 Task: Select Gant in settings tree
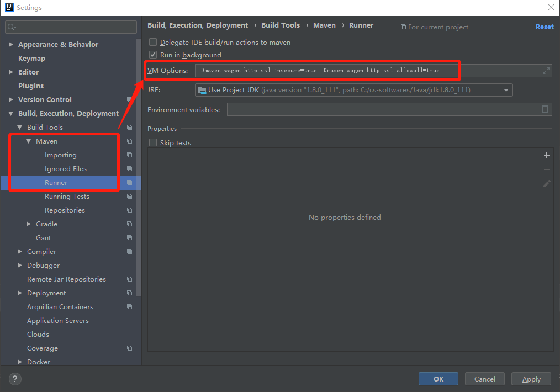(x=43, y=238)
